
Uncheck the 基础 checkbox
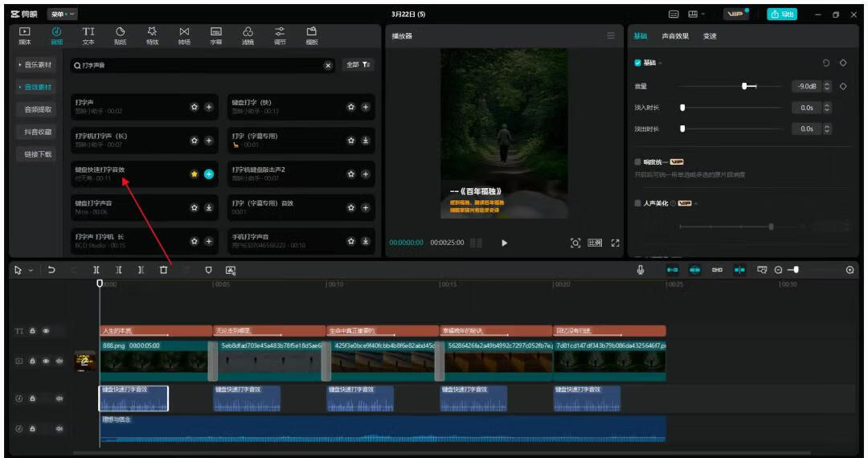638,63
